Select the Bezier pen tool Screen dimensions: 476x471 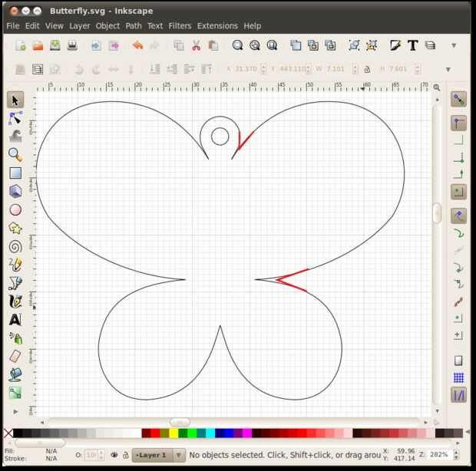[x=15, y=283]
